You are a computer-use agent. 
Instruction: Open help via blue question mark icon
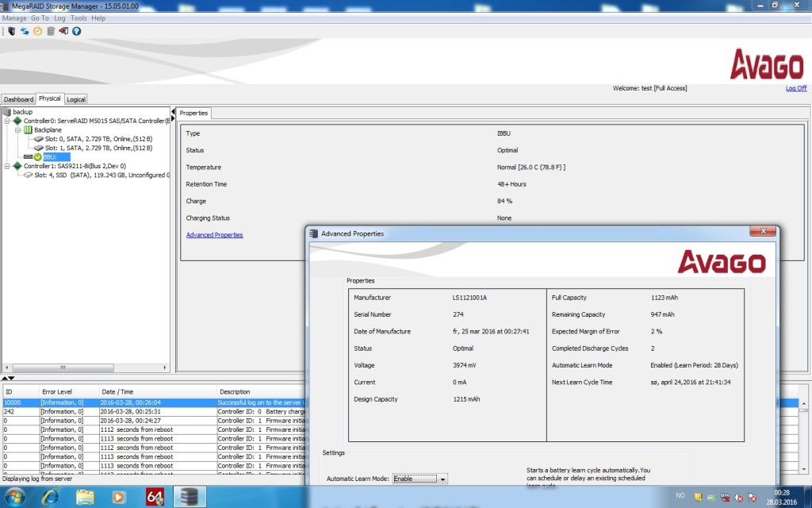point(77,31)
